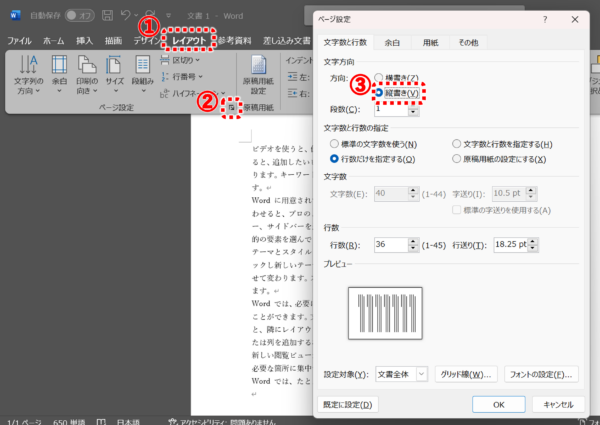Choose 原稿用紙の設定にする radio option
The width and height of the screenshot is (600, 425).
tap(457, 159)
